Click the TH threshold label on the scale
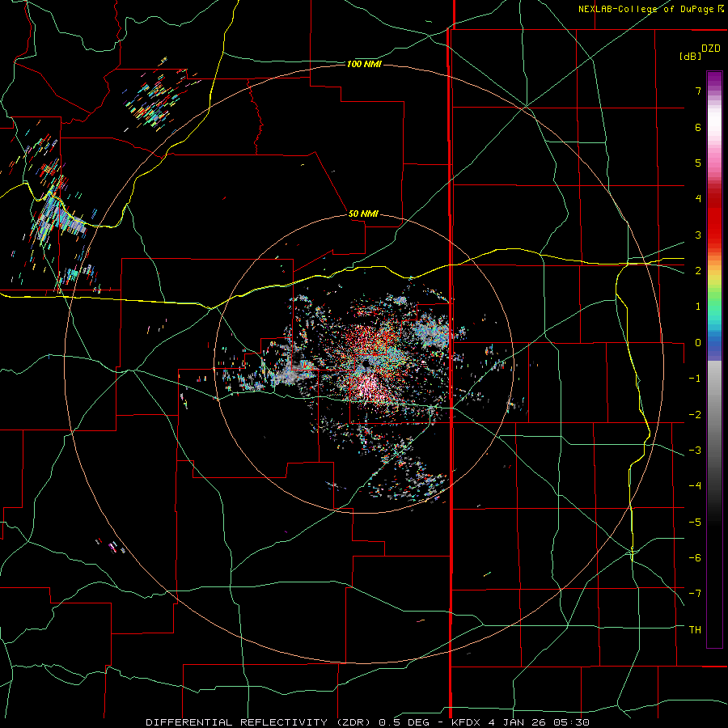 coord(695,630)
